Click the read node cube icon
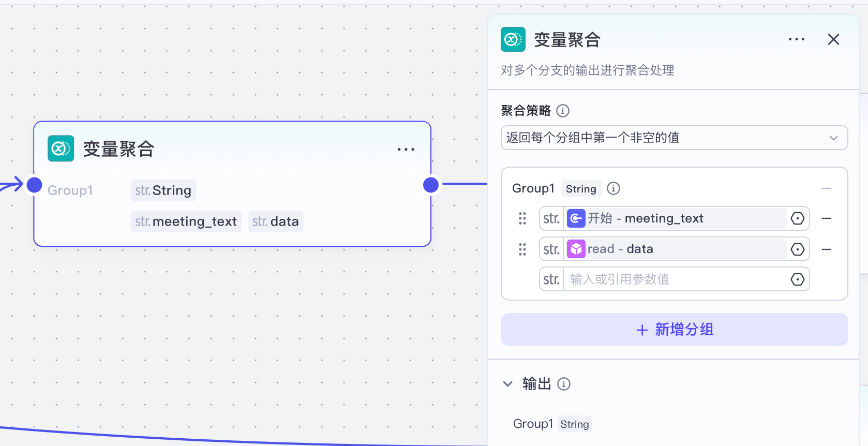Screen dimensions: 868x446 [x=576, y=249]
